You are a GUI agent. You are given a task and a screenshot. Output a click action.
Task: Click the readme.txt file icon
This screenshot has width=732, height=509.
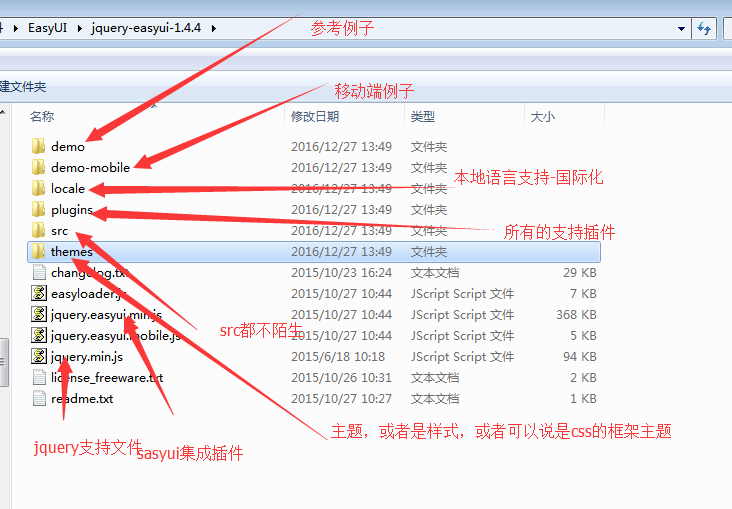(x=39, y=398)
